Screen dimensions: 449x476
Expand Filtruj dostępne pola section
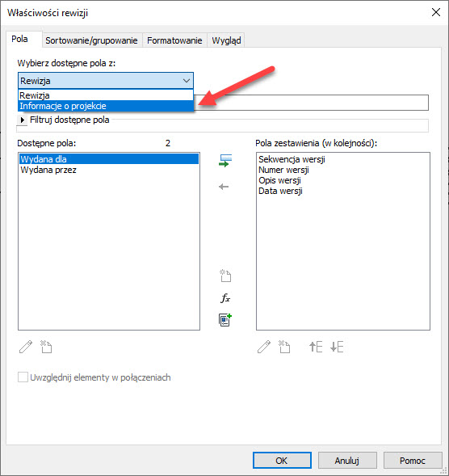22,120
